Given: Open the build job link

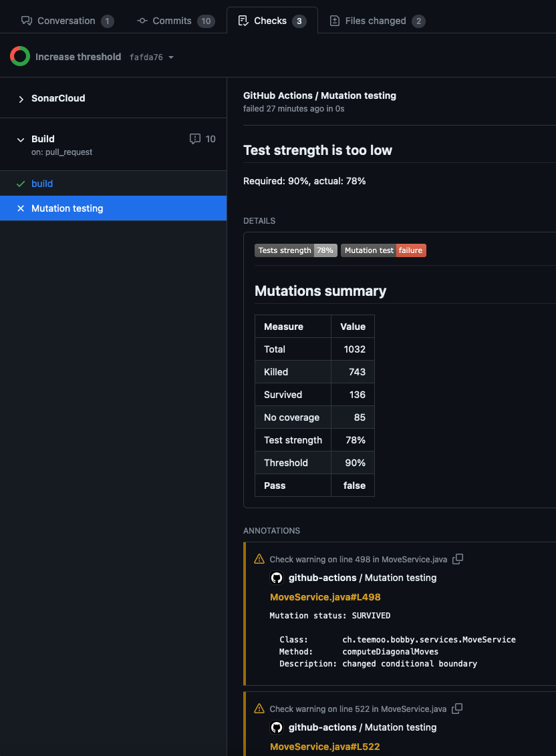Looking at the screenshot, I should click(42, 184).
